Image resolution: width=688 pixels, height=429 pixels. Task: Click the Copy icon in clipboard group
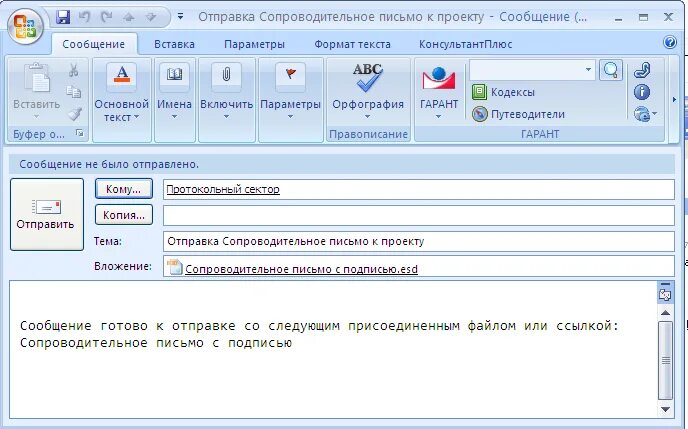coord(74,92)
